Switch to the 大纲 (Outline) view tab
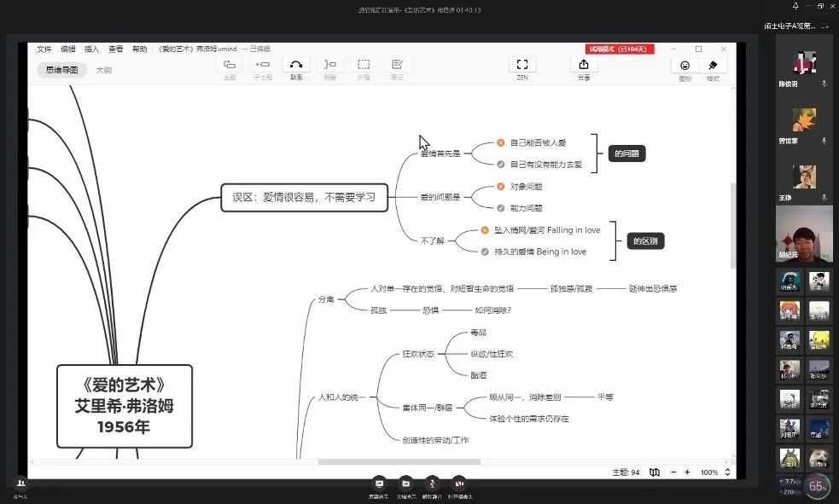The width and height of the screenshot is (839, 504). (x=103, y=70)
